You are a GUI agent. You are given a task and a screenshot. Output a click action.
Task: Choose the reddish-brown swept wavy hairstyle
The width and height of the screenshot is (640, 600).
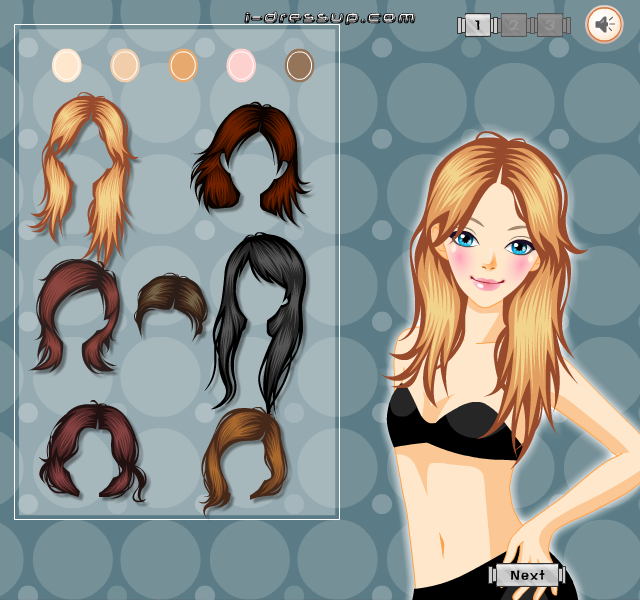[78, 316]
